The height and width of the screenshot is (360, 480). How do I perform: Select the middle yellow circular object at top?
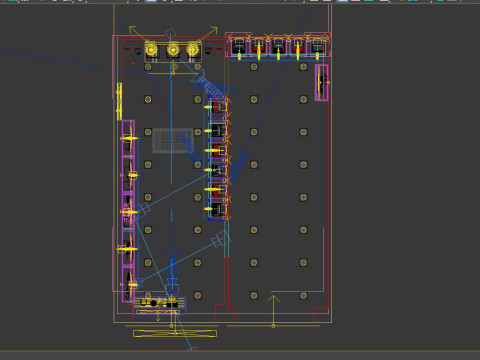pos(173,50)
